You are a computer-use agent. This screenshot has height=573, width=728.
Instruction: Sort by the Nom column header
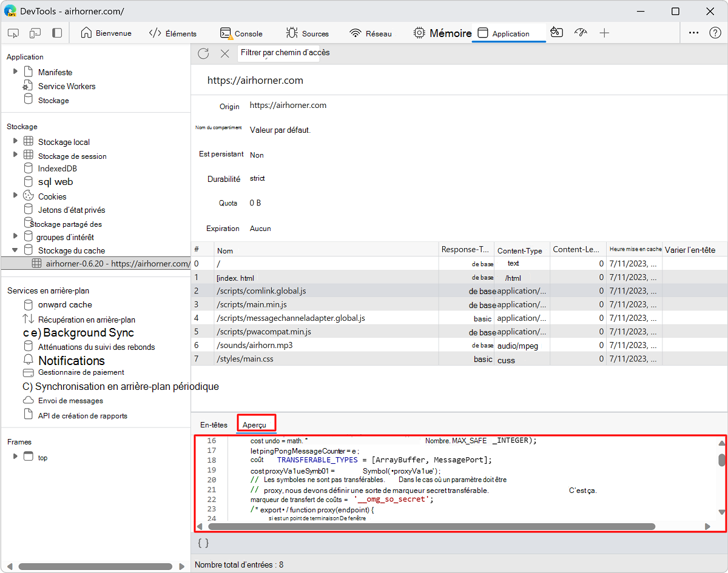click(326, 250)
